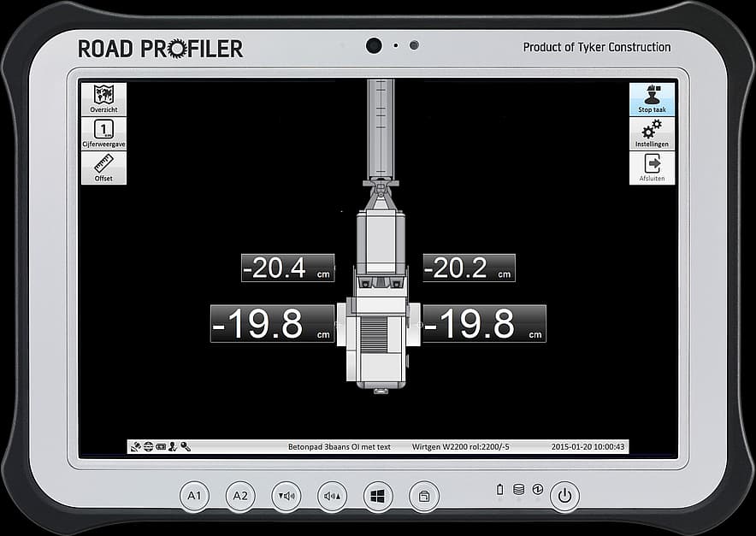Select the left -19.8 cm reading
Viewport: 756px width, 536px height.
(x=273, y=323)
